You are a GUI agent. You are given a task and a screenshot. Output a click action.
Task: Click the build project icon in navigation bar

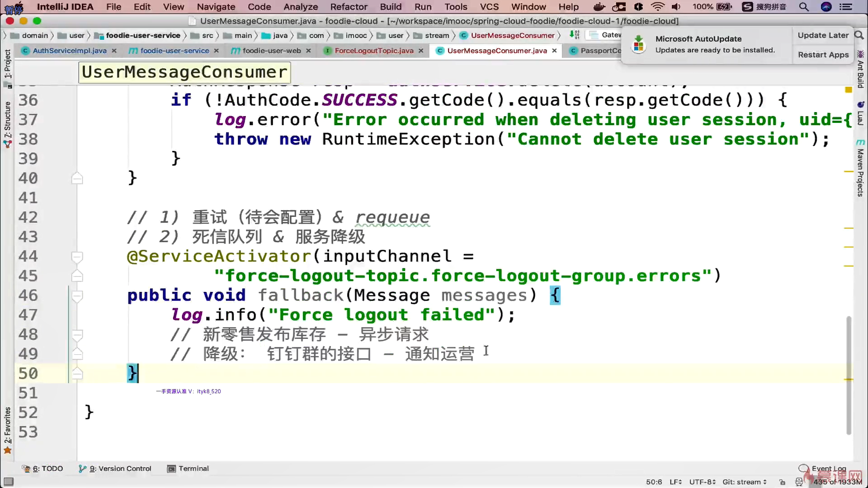click(x=574, y=35)
